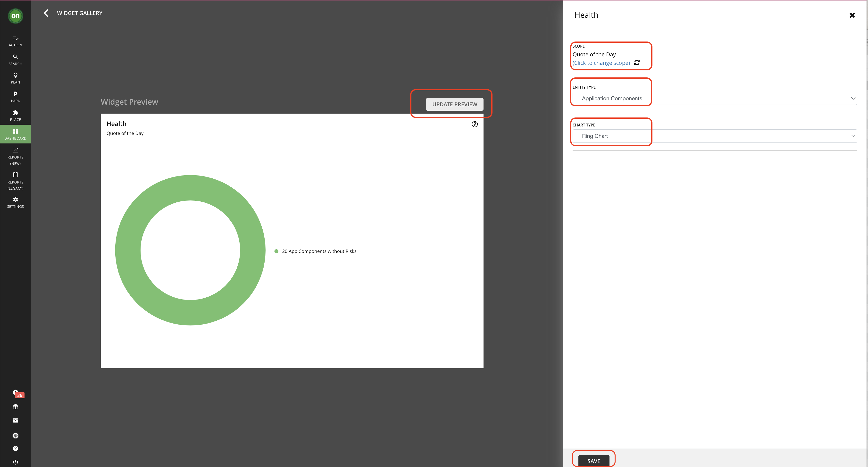Expand the Chart Type dropdown
The image size is (868, 467).
(x=714, y=136)
